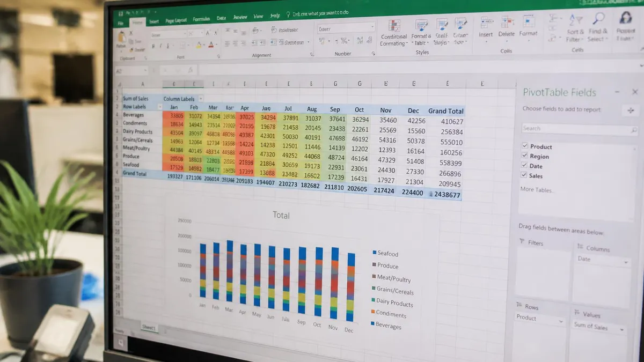Click the Dairy Products row label
644x362 pixels.
138,131
